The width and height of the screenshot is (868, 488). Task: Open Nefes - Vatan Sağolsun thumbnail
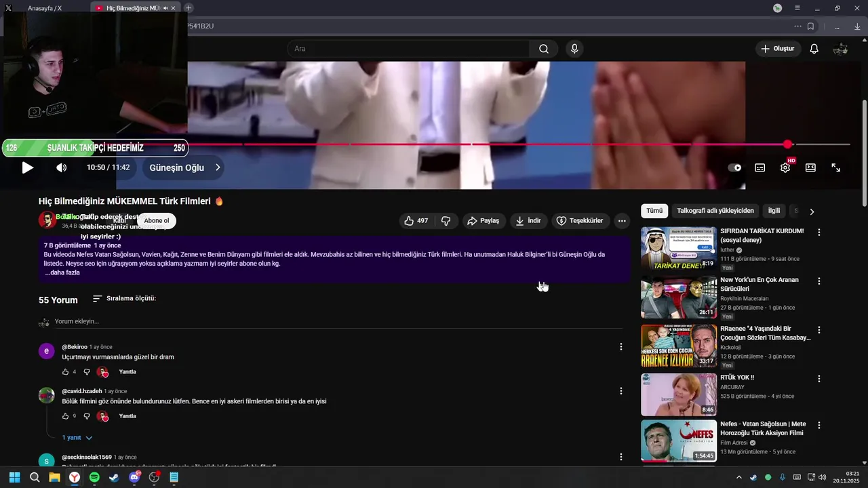[679, 441]
